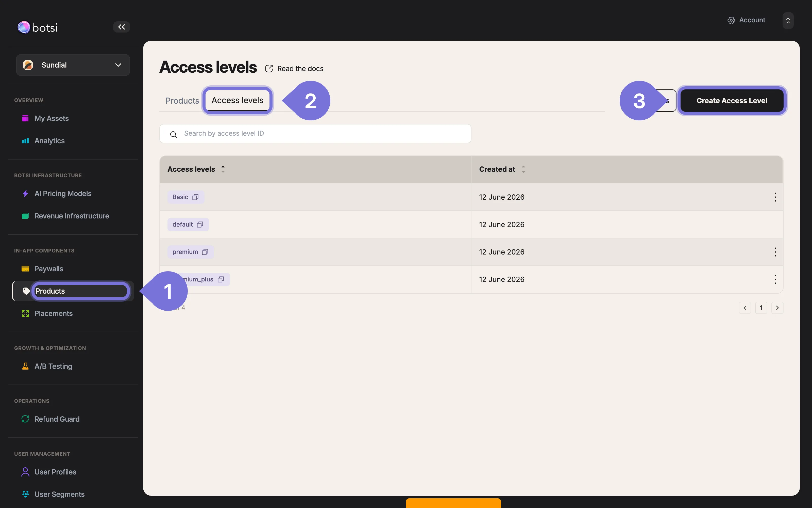Select Products in the sidebar
The image size is (812, 508).
point(73,291)
